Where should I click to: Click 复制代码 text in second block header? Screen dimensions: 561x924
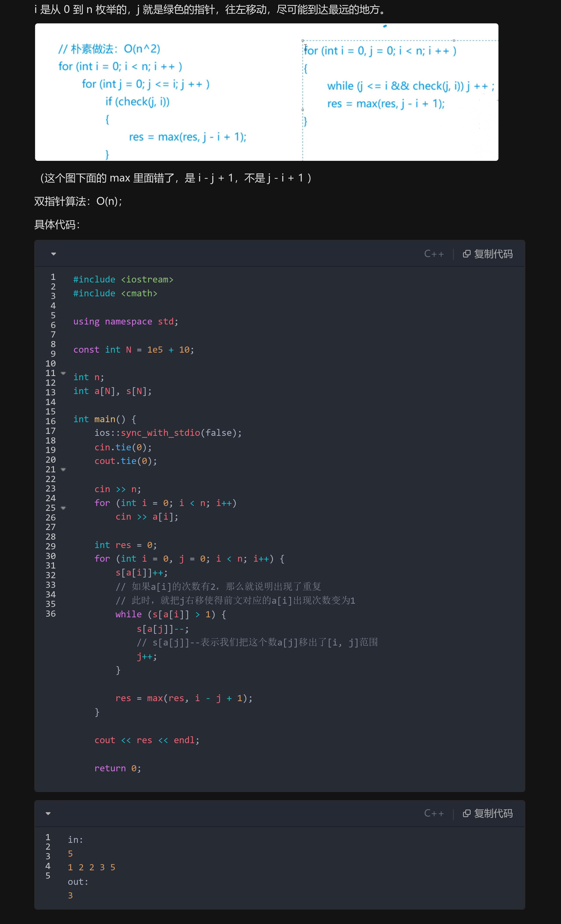click(493, 813)
